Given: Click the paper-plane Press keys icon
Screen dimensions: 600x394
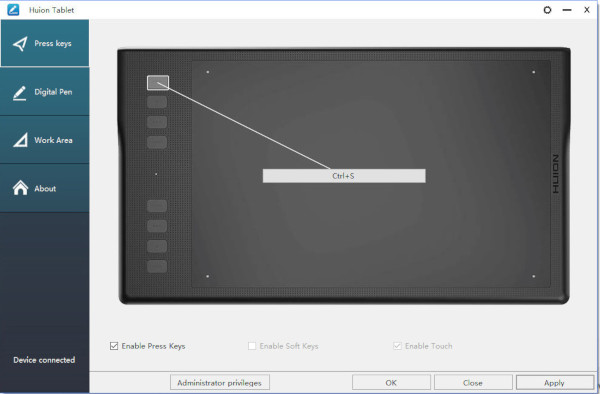Looking at the screenshot, I should (x=20, y=44).
